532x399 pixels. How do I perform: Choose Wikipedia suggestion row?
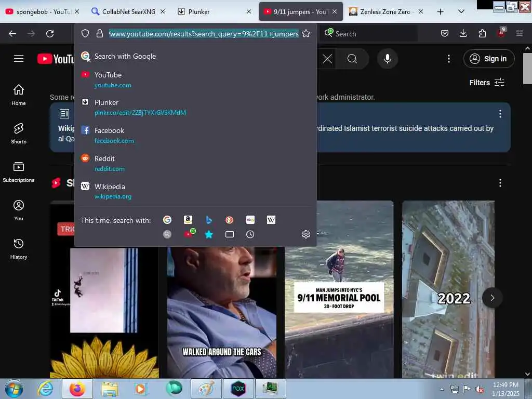(x=195, y=191)
